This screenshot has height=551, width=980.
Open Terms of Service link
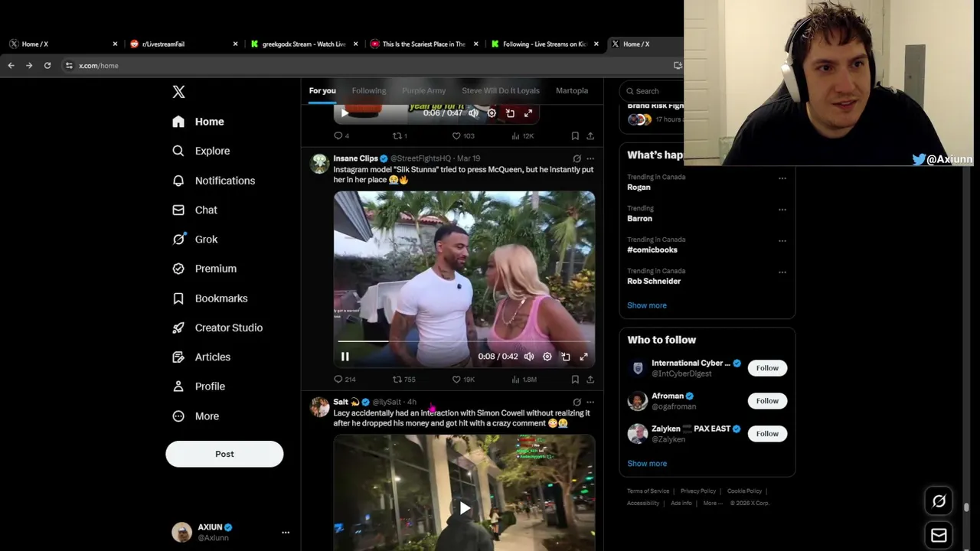(x=648, y=491)
